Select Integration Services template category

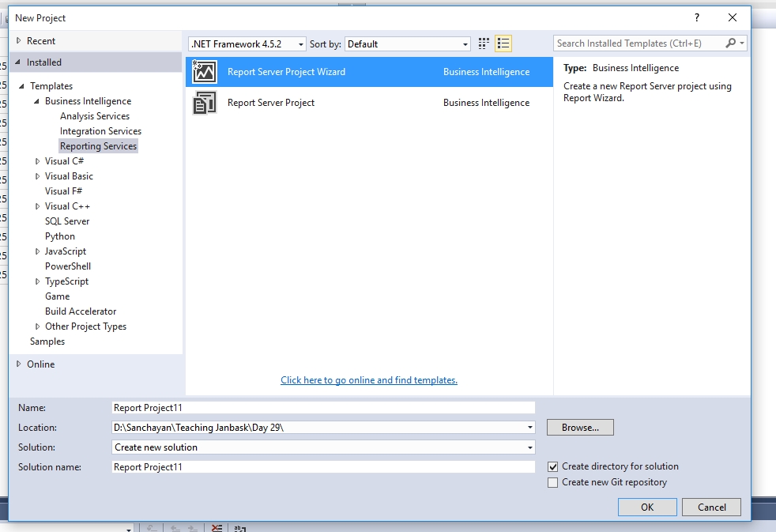[x=100, y=131]
